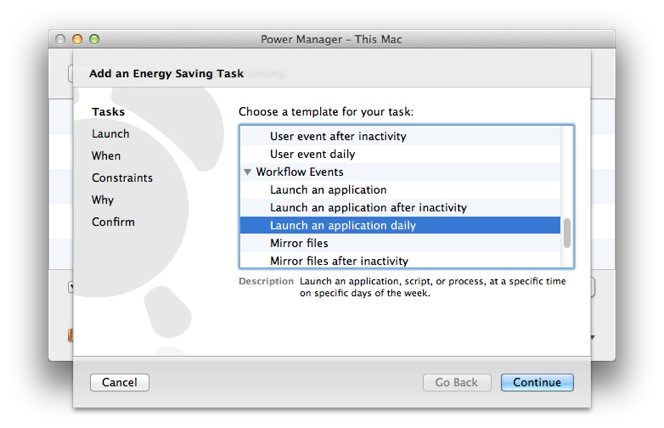Click the 'Choose a template for your task' heading
Viewport: 664px width, 428px height.
[326, 112]
